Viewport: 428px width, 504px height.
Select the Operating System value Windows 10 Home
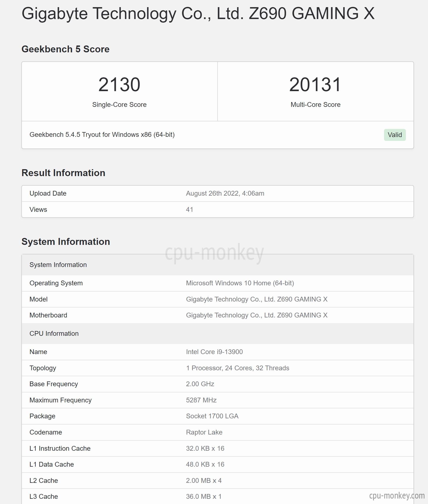(x=240, y=283)
